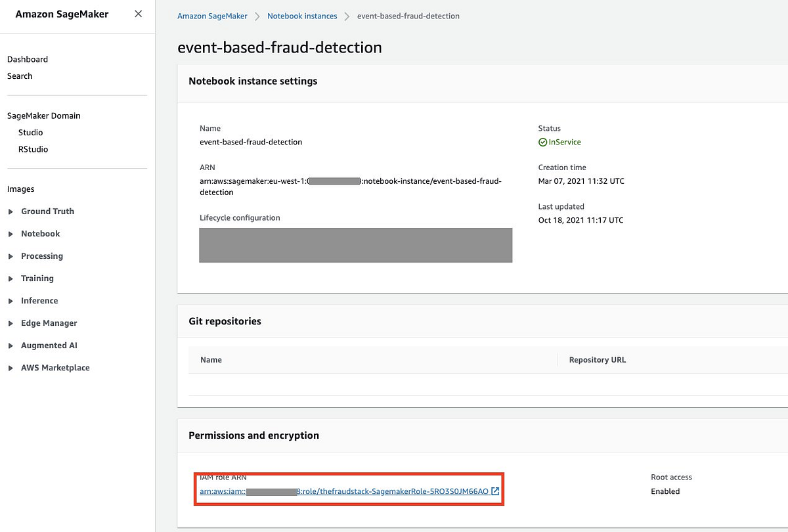Viewport: 788px width, 532px height.
Task: Close the SageMaker sidebar with the X
Action: tap(138, 13)
